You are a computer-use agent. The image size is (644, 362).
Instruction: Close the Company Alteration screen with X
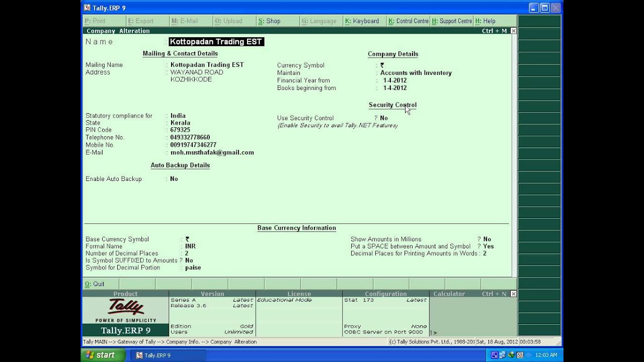pos(513,31)
